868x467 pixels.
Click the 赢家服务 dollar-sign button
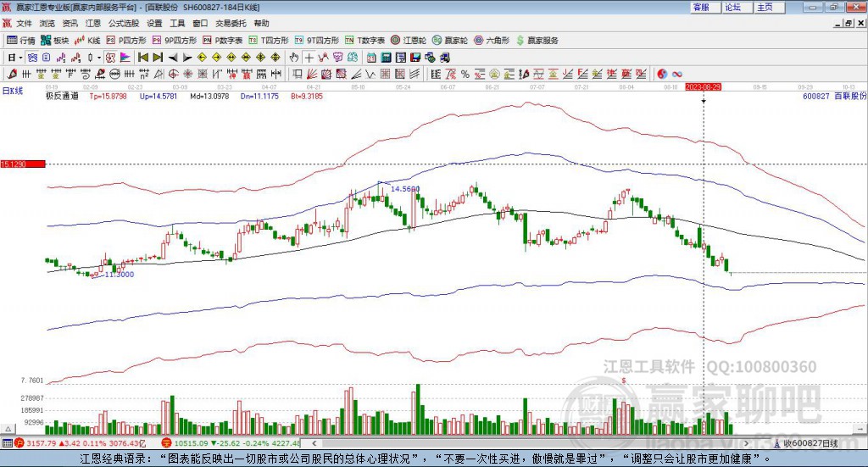(x=537, y=40)
